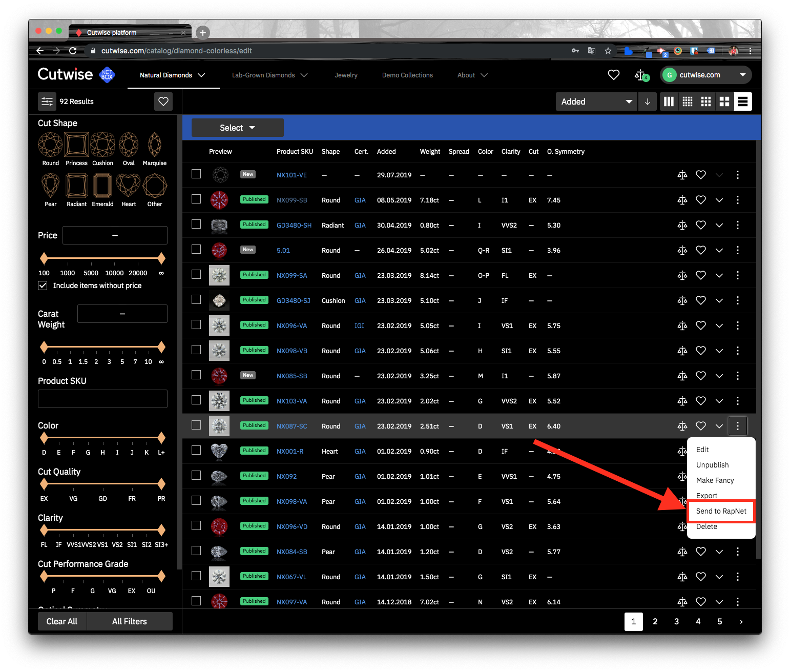Open the Lab-Grown Diamonds menu
The height and width of the screenshot is (672, 790).
click(270, 75)
